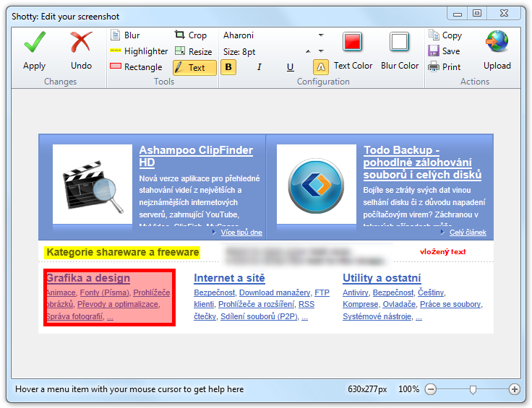Click the Todo Backup article title

pos(422,162)
